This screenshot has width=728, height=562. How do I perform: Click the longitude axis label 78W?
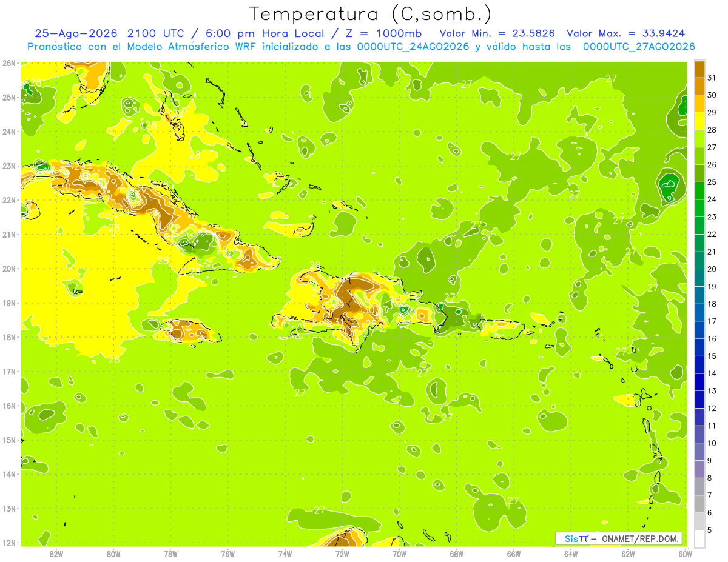click(170, 554)
